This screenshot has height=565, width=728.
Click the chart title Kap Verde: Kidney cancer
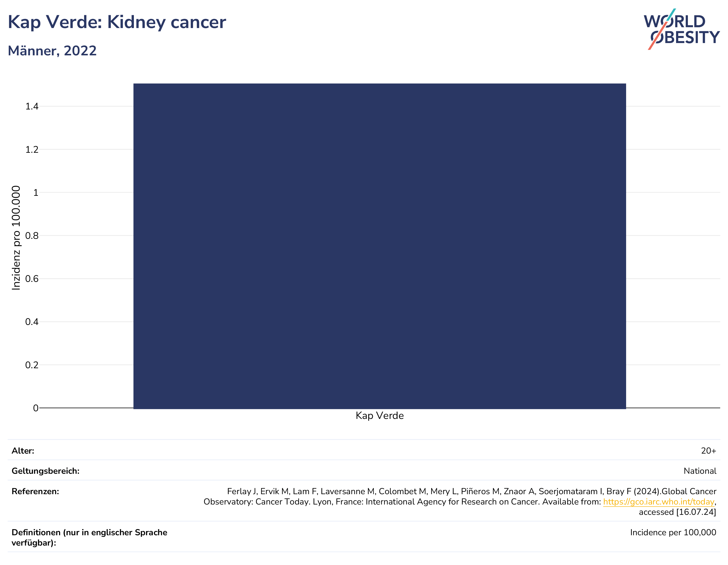tap(117, 22)
